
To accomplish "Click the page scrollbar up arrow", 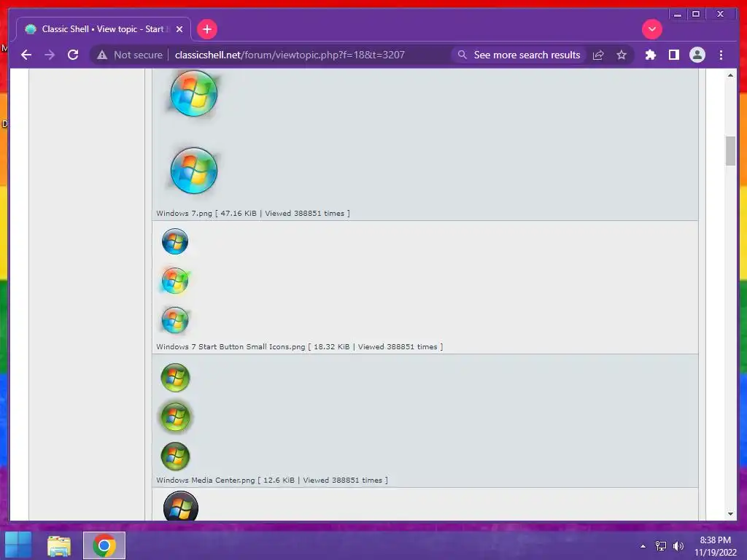I will point(730,75).
